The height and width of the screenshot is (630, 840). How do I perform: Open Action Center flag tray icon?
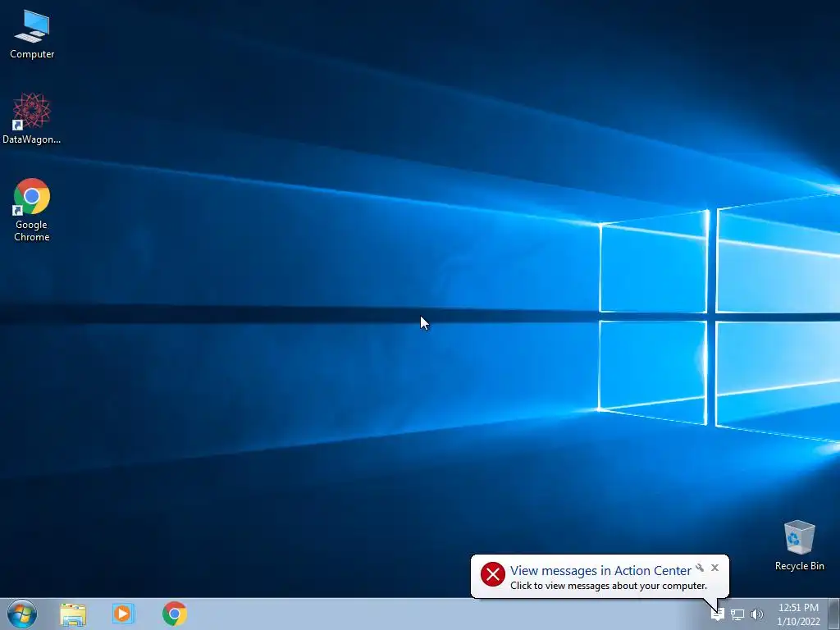click(718, 614)
